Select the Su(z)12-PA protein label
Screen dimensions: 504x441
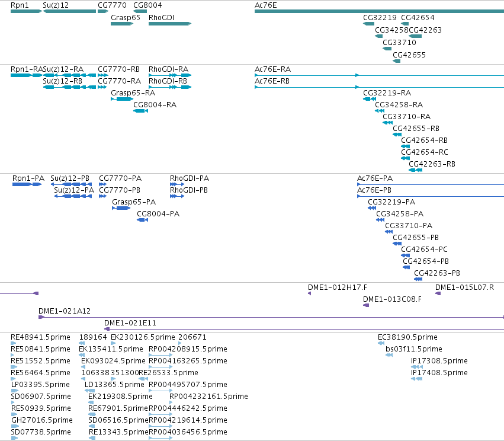pyautogui.click(x=74, y=190)
